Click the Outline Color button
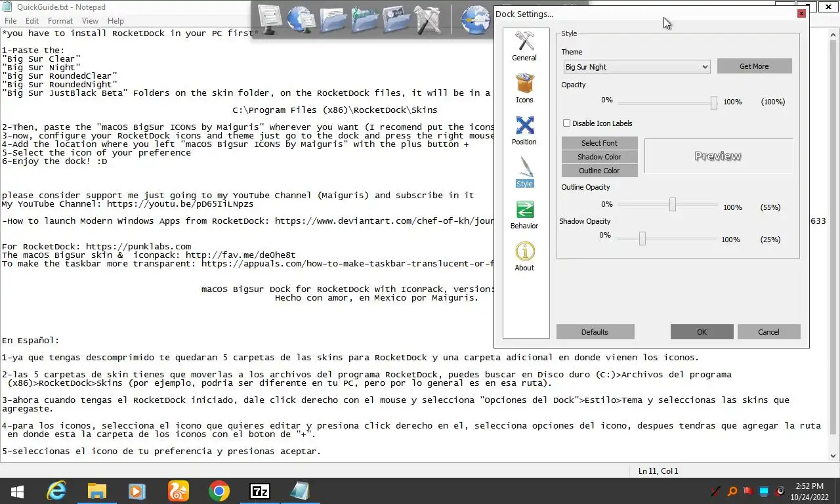The width and height of the screenshot is (840, 504). [599, 171]
